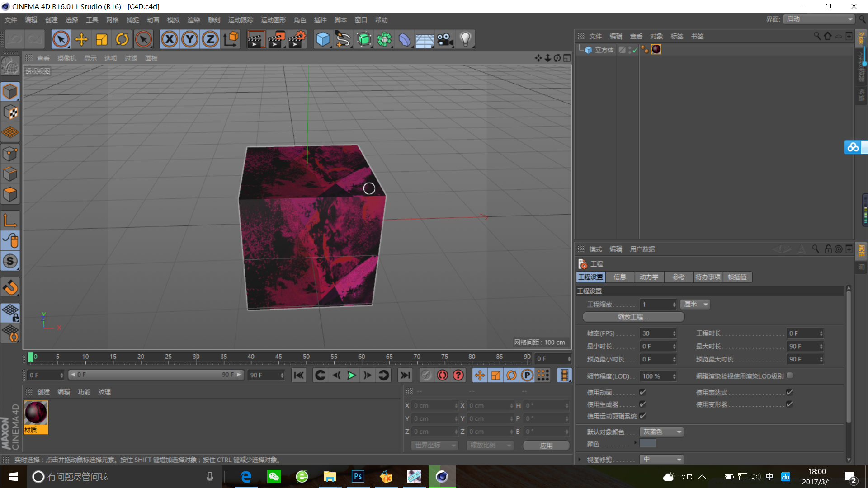The image size is (868, 488).
Task: Toggle 编辑渲染检视使用渲染LOD级别 checkbox
Action: coord(790,375)
